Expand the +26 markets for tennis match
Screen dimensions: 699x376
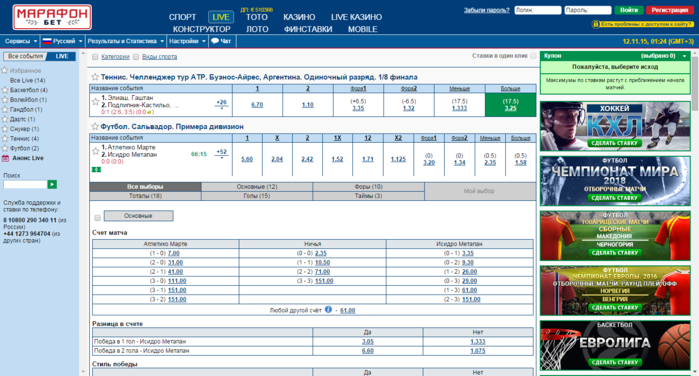pyautogui.click(x=222, y=104)
